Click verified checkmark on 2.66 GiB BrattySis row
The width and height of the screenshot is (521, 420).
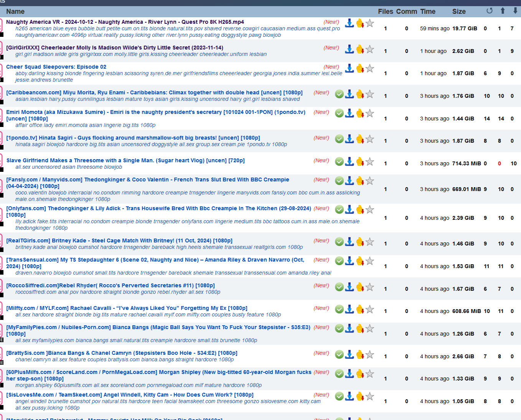click(339, 354)
